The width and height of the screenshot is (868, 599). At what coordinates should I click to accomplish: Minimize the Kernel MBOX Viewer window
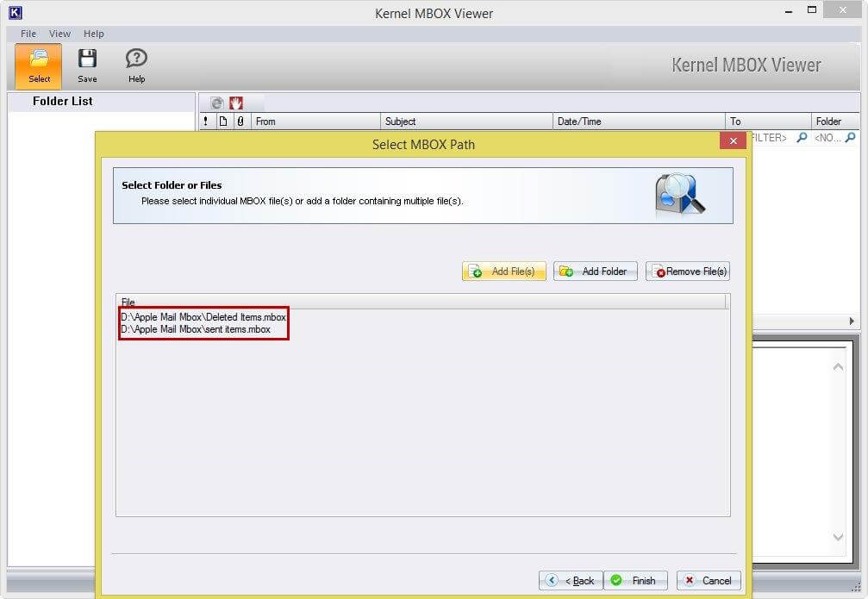click(789, 11)
